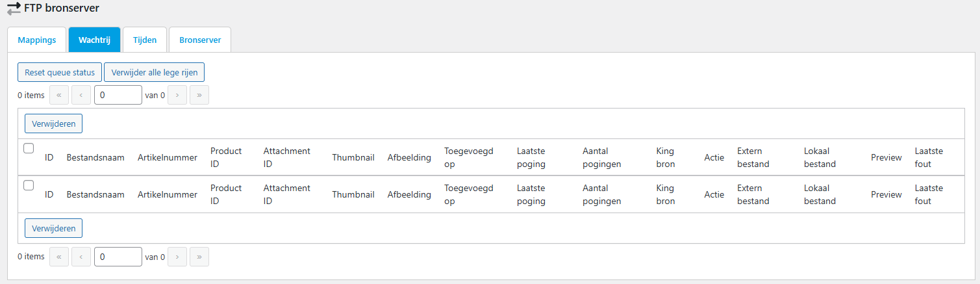Open the Bronserver tab

[x=200, y=40]
